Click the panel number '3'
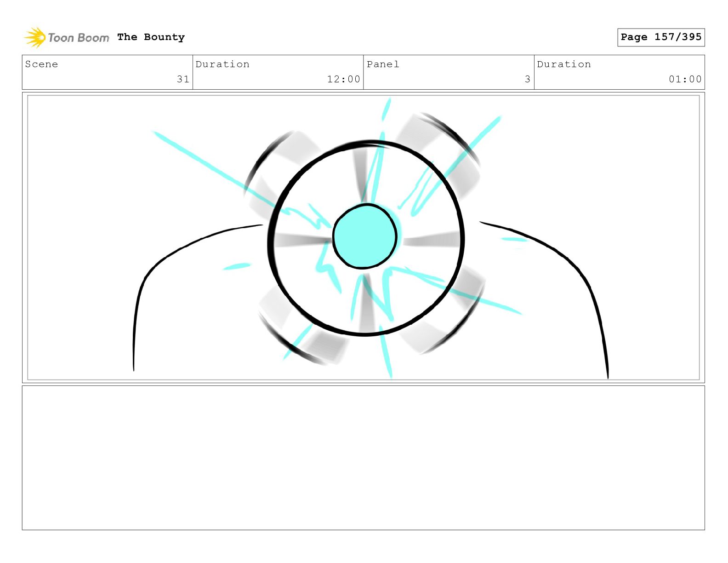The image size is (728, 563). pos(528,79)
